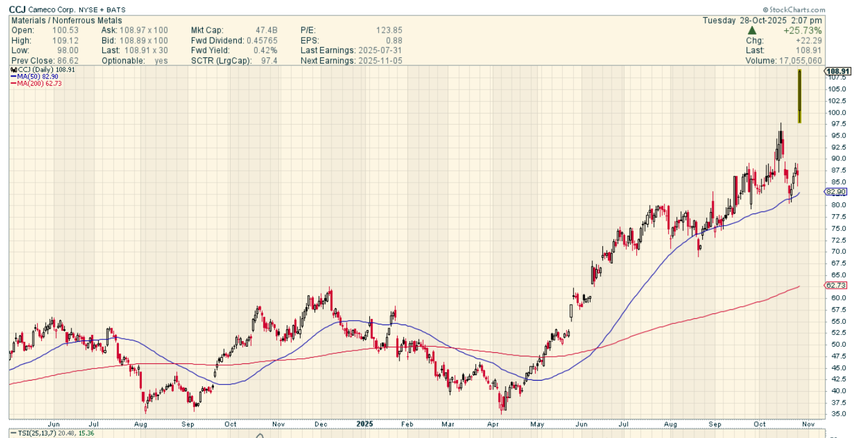Click the TSI indicator legend dash marker
This screenshot has width=868, height=438.
pyautogui.click(x=14, y=433)
